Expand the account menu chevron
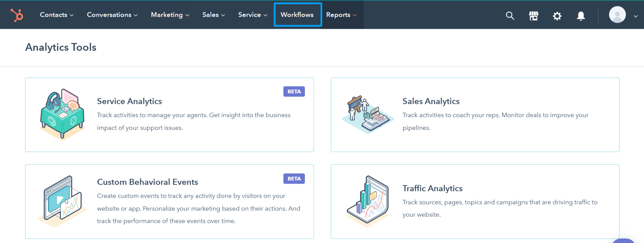Screen dimensions: 644x243 point(636,16)
